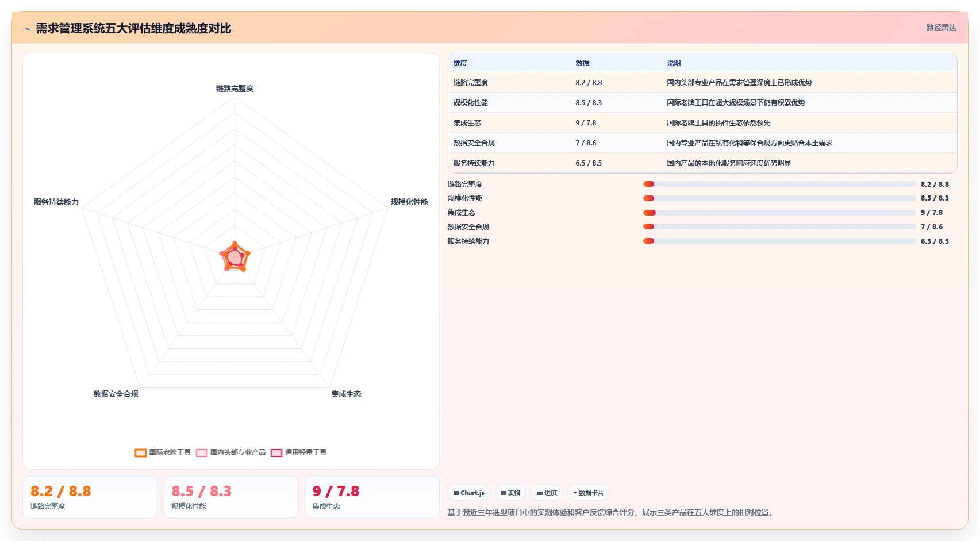Click the 7 / 8.6 value in the table
The image size is (980, 541).
point(586,143)
